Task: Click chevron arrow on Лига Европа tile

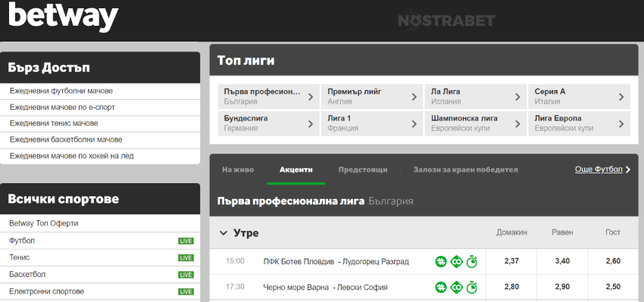Action: point(621,123)
